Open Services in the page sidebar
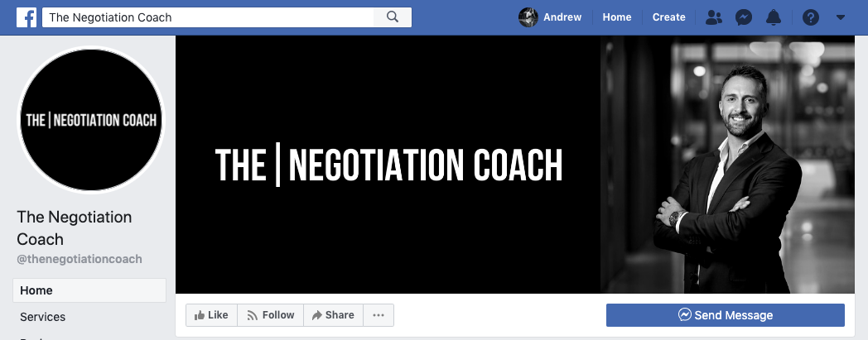 [89, 317]
